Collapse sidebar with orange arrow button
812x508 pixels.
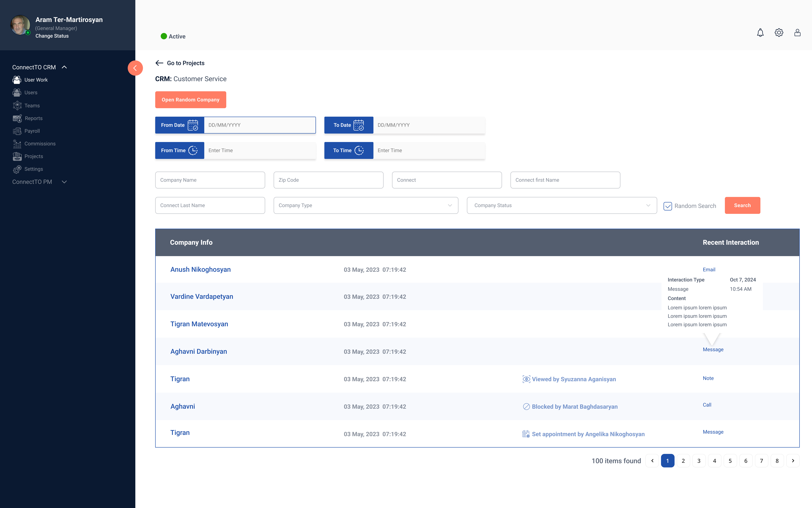click(x=135, y=68)
